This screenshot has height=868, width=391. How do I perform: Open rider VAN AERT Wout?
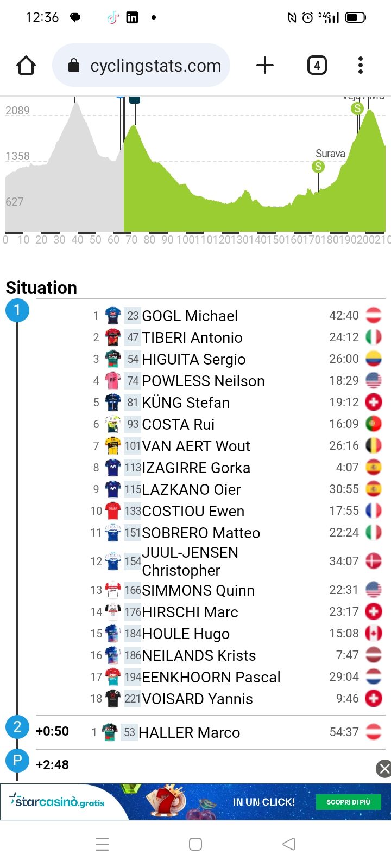196,446
